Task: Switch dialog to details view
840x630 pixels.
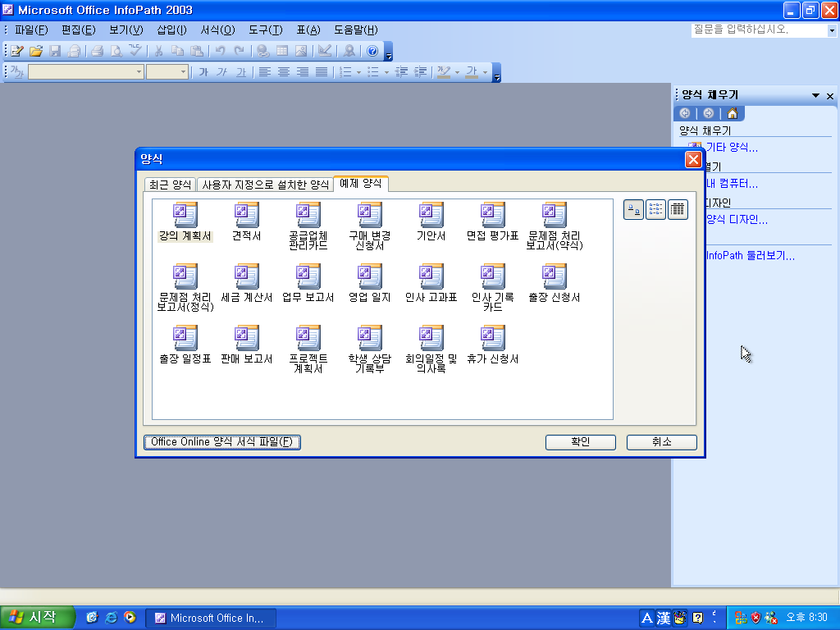Action: tap(678, 209)
